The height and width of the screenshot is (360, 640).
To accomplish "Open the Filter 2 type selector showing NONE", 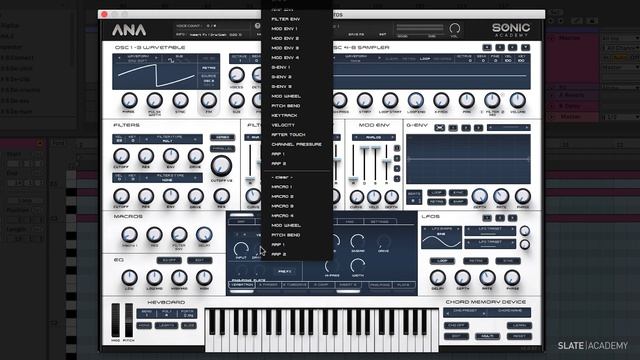I will tap(171, 178).
